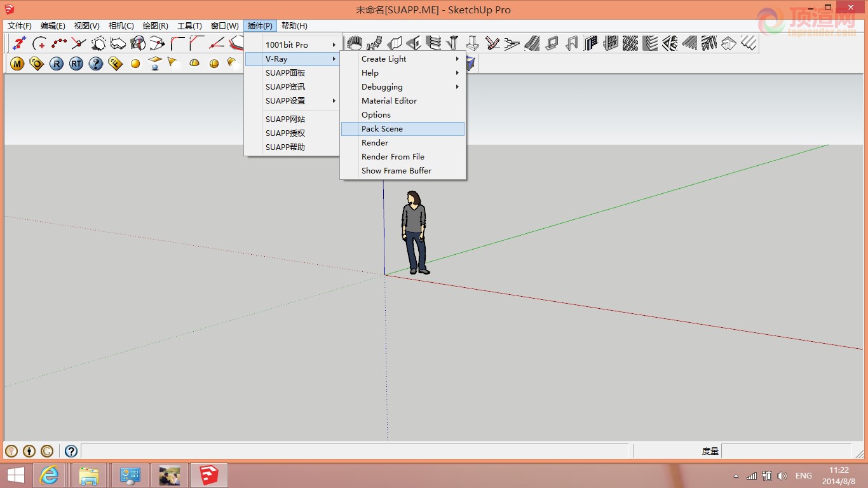Choose Pack Scene from V-Ray menu
This screenshot has width=868, height=488.
click(x=403, y=128)
